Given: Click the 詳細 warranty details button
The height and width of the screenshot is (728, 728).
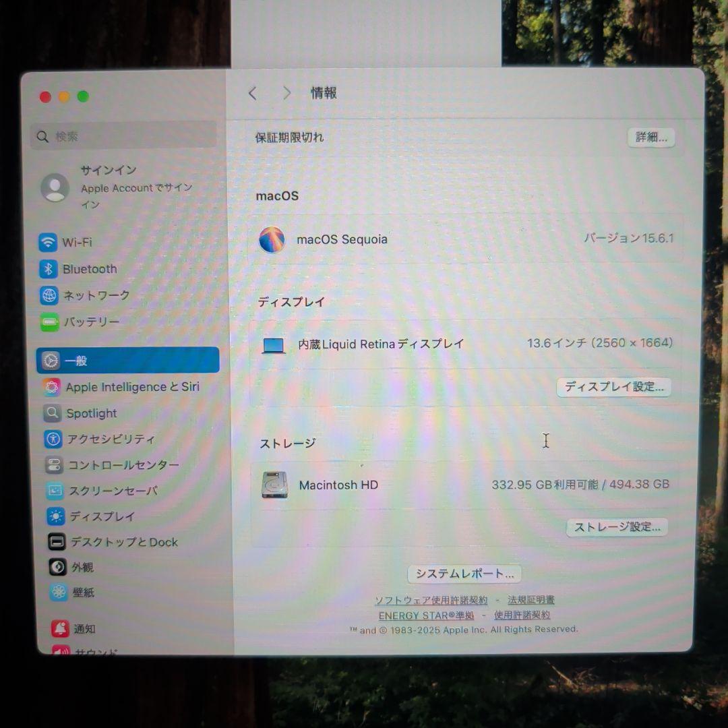Looking at the screenshot, I should (650, 137).
